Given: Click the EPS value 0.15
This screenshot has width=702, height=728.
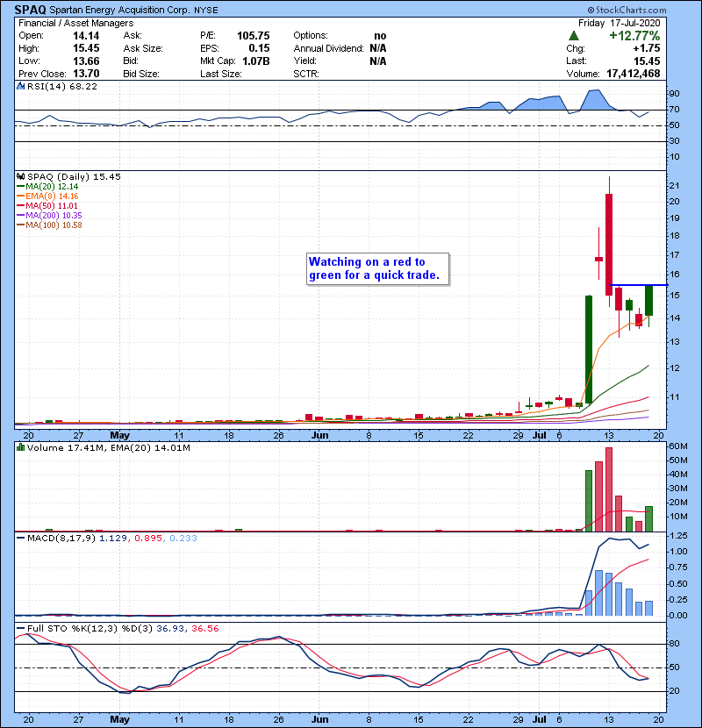Looking at the screenshot, I should (259, 48).
